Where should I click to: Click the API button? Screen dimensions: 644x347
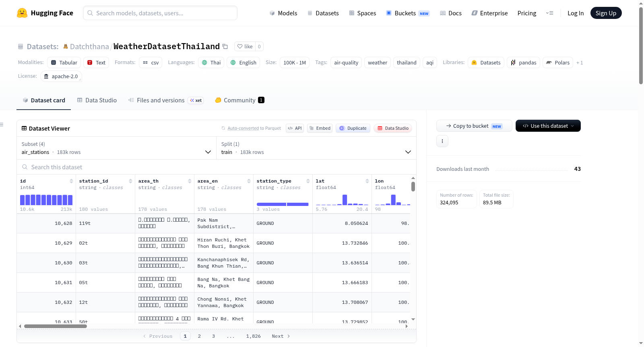point(295,128)
